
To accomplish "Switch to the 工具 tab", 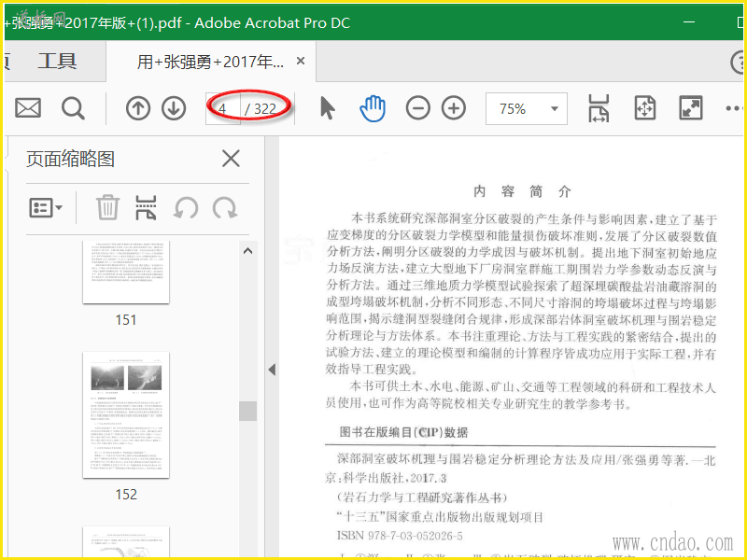I will [x=57, y=62].
